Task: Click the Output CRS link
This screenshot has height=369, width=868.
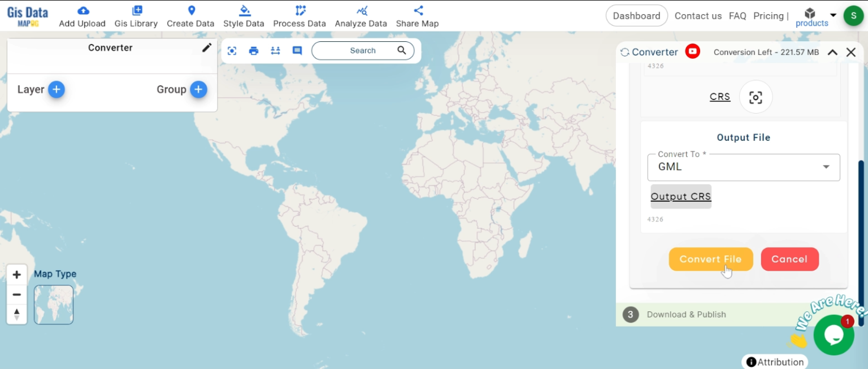Action: click(681, 197)
